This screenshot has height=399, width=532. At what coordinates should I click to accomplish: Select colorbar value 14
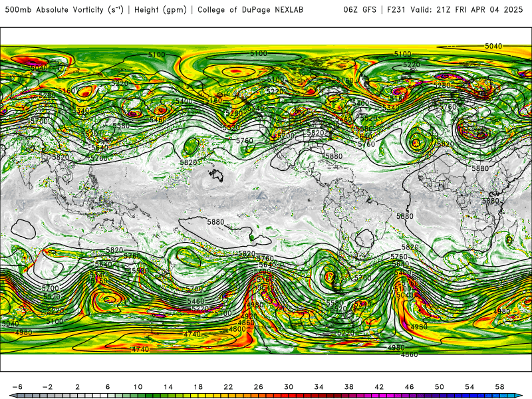[168, 387]
